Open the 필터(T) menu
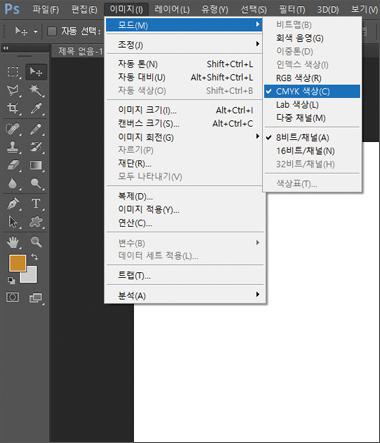This screenshot has height=443, width=380. coord(292,9)
